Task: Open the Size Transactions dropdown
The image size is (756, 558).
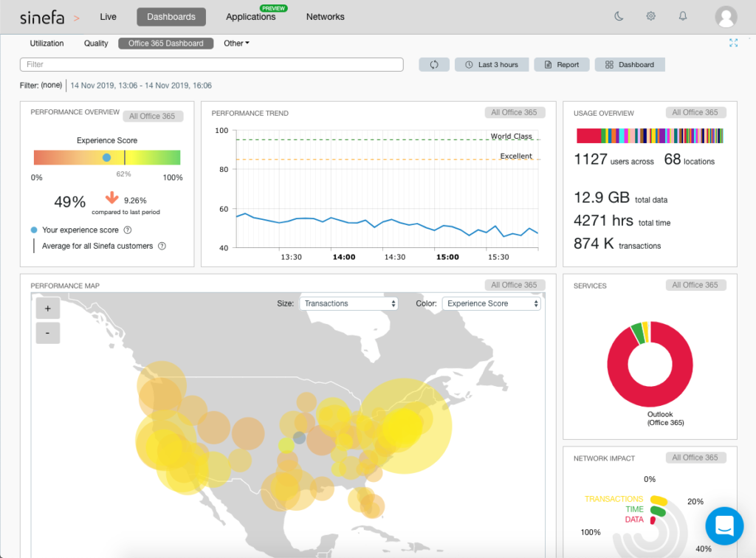Action: 348,303
